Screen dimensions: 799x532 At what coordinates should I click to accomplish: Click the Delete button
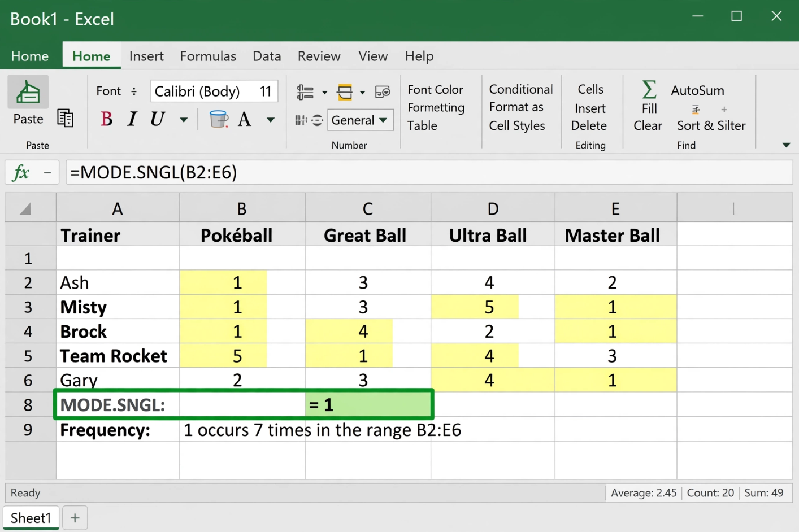coord(589,125)
